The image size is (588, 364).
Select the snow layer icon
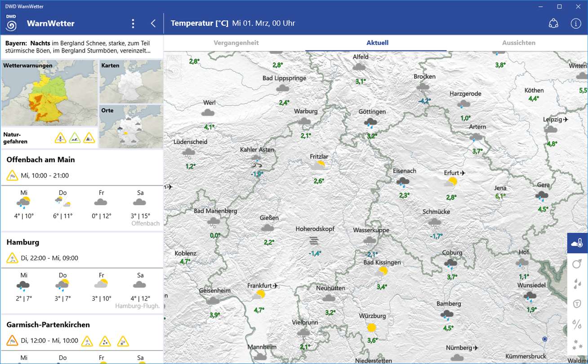coord(577,344)
